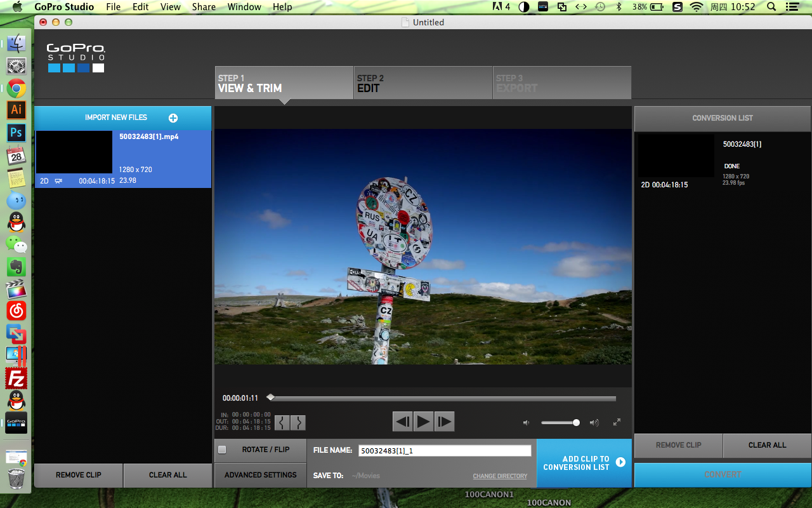
Task: Open Spotlight search in the menu bar
Action: click(x=771, y=7)
